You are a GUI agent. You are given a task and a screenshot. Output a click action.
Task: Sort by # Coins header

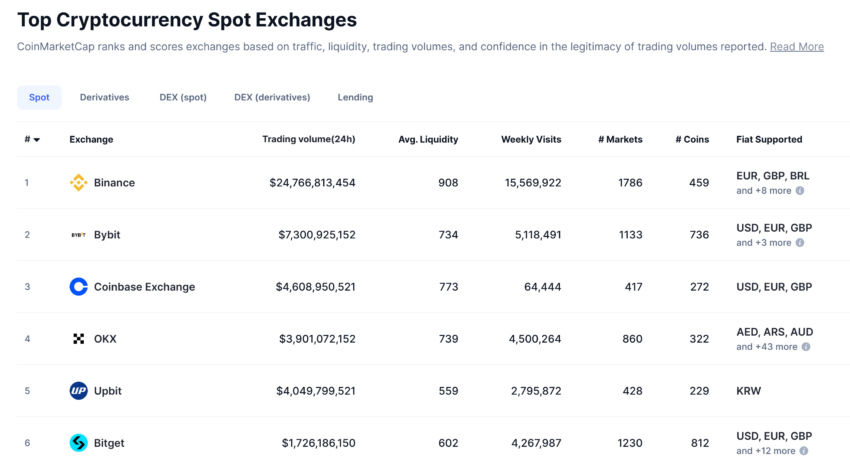pos(692,139)
